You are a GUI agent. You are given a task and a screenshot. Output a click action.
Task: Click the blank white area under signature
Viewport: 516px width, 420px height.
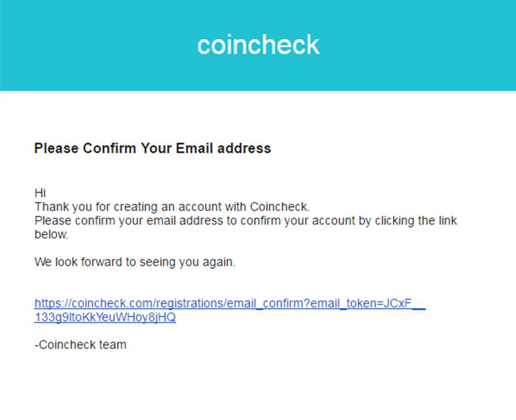click(258, 385)
